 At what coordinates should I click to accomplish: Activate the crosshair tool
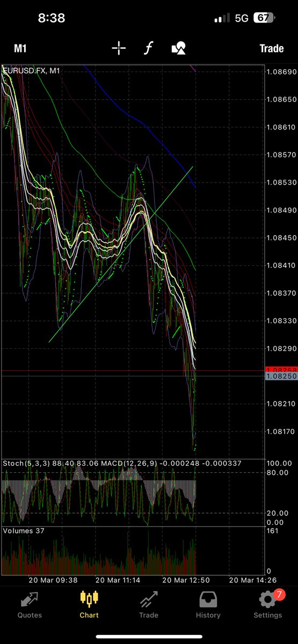[119, 49]
